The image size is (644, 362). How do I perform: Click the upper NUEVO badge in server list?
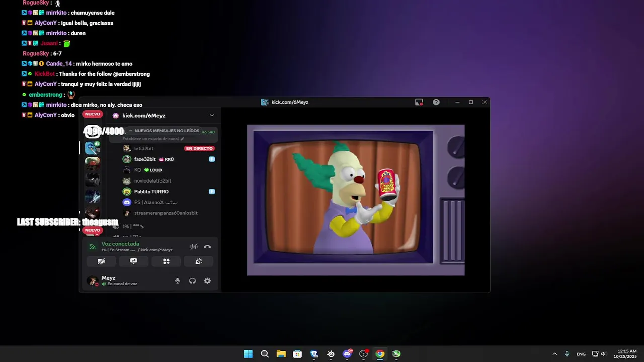(92, 114)
